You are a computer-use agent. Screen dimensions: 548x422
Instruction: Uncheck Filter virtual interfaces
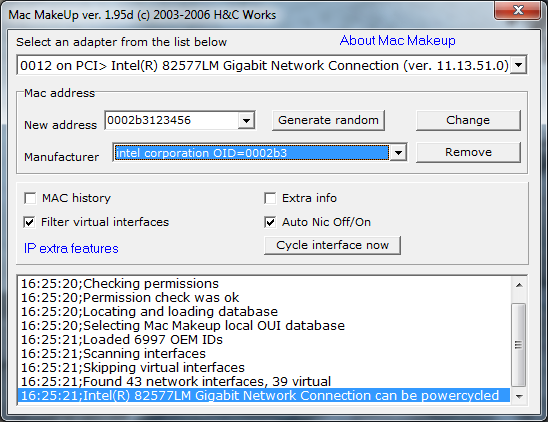[29, 222]
